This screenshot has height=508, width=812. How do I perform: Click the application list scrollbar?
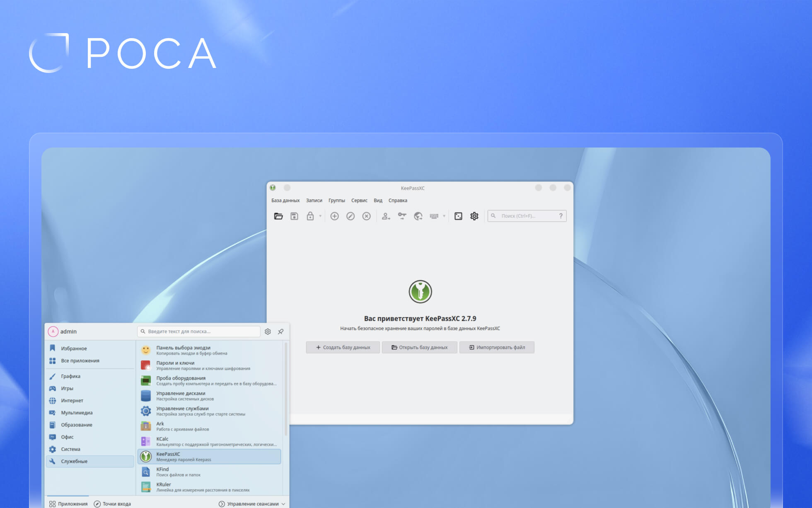click(286, 389)
